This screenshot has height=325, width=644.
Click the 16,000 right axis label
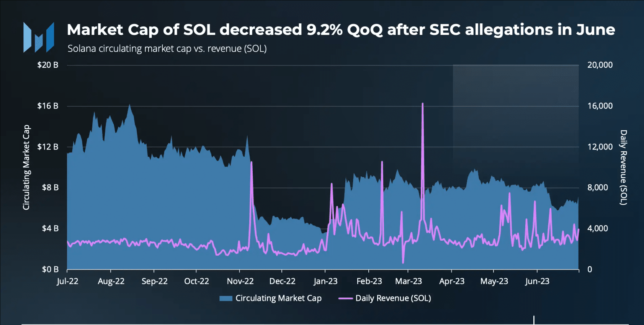[x=600, y=106]
